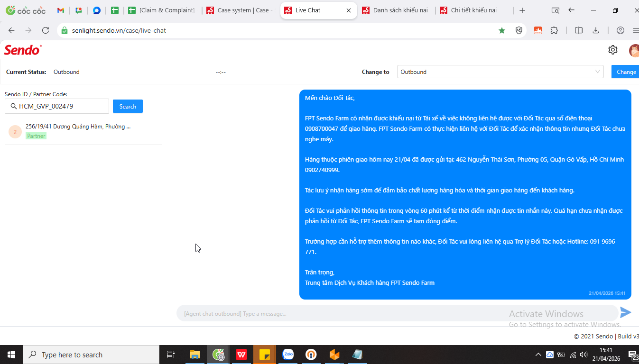The image size is (639, 364).
Task: Open the notepad app on taskbar
Action: click(358, 355)
